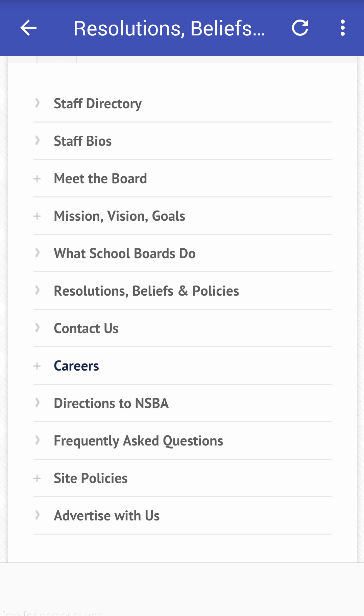This screenshot has height=616, width=364.
Task: Click chevron beside Staff Bios
Action: coord(37,140)
